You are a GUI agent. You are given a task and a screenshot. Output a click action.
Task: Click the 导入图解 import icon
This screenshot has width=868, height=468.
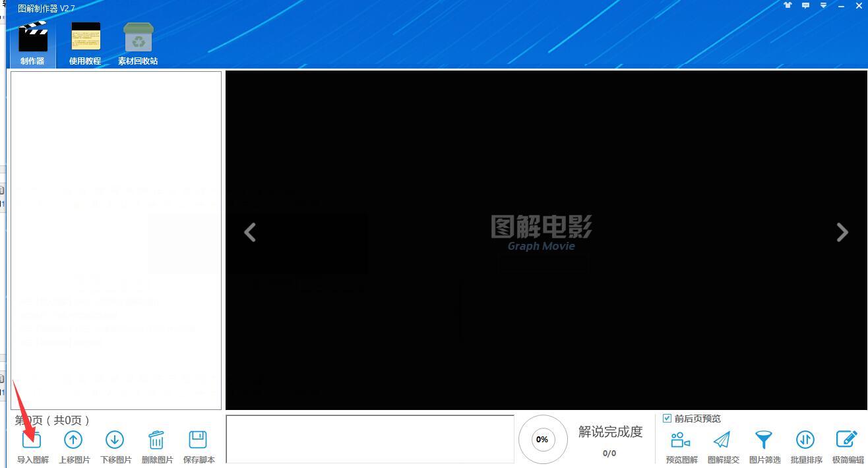[31, 440]
